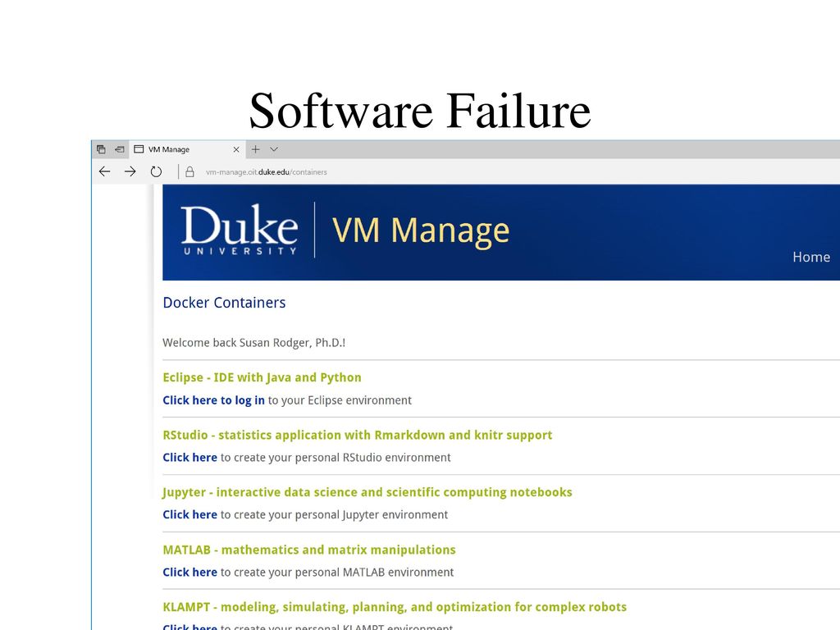The image size is (840, 630).
Task: Click here link for RStudio environment
Action: point(190,458)
